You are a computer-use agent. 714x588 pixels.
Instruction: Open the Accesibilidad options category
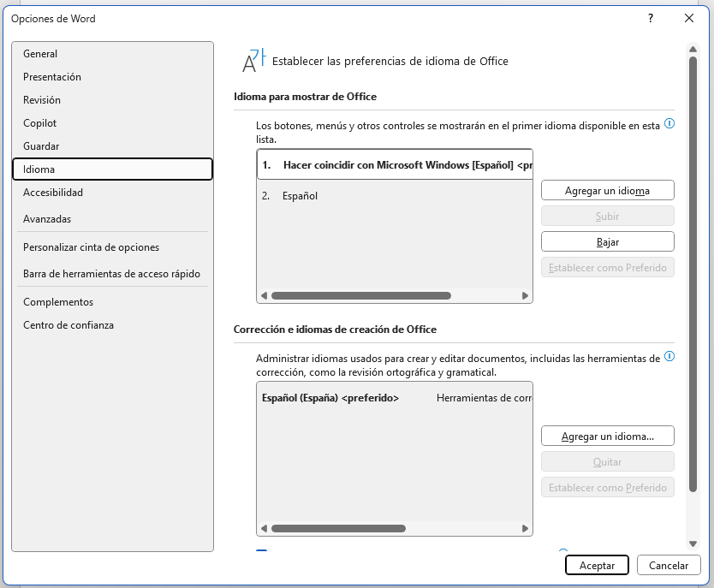112,193
